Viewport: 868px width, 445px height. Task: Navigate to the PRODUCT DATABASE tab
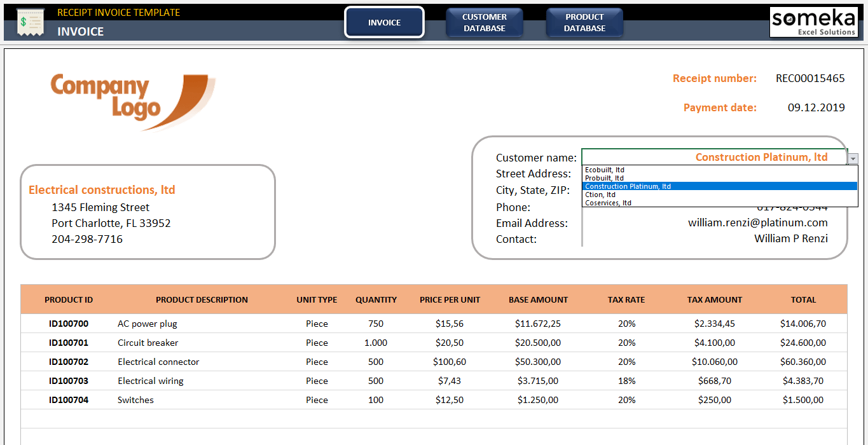coord(584,22)
